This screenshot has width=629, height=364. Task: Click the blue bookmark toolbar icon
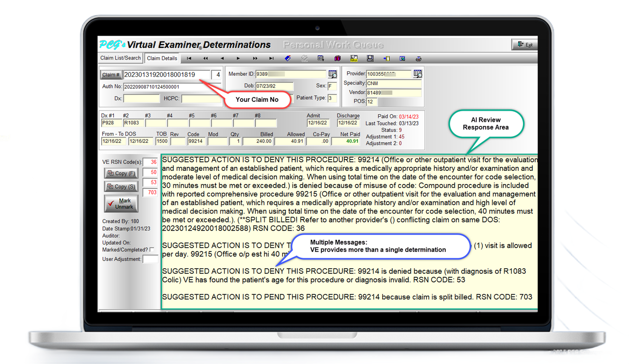(x=287, y=58)
